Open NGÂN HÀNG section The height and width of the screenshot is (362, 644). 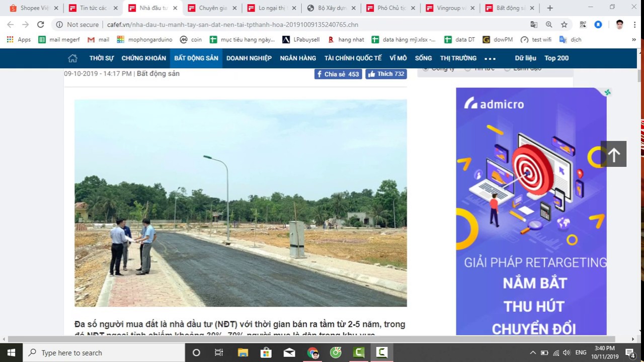pos(298,58)
